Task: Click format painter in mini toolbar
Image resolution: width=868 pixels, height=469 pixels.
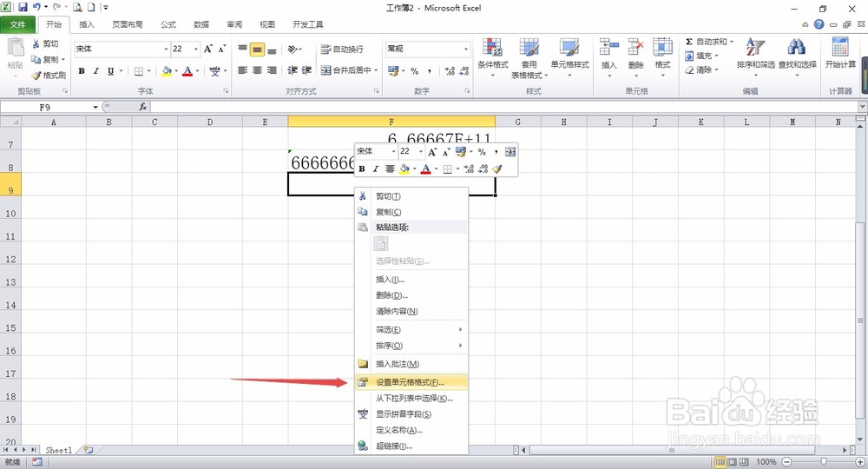Action: (497, 168)
